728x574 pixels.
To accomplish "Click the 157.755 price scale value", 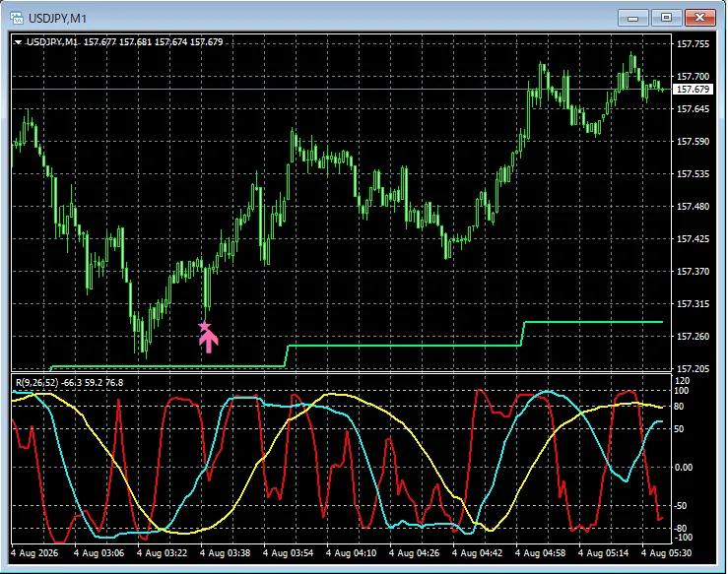I will (x=694, y=44).
